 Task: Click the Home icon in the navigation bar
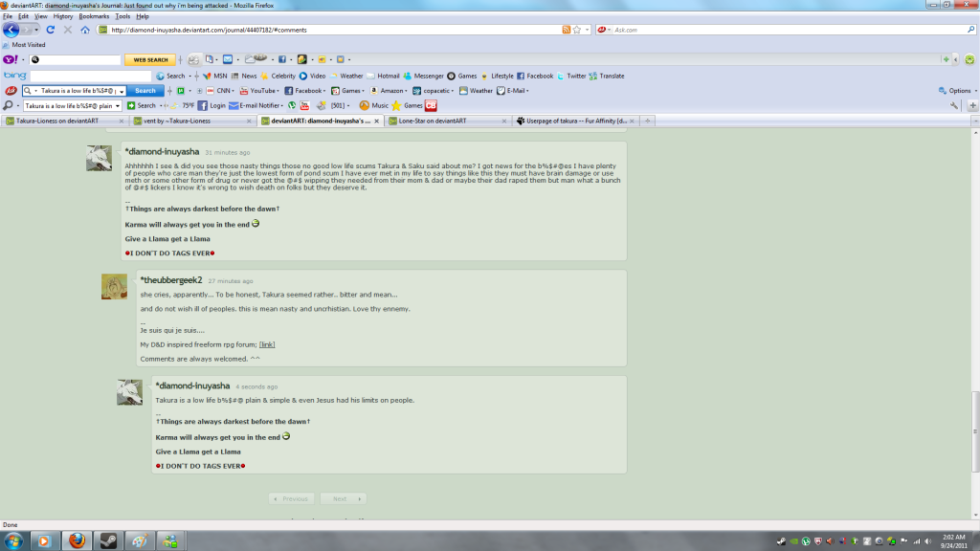pyautogui.click(x=85, y=30)
